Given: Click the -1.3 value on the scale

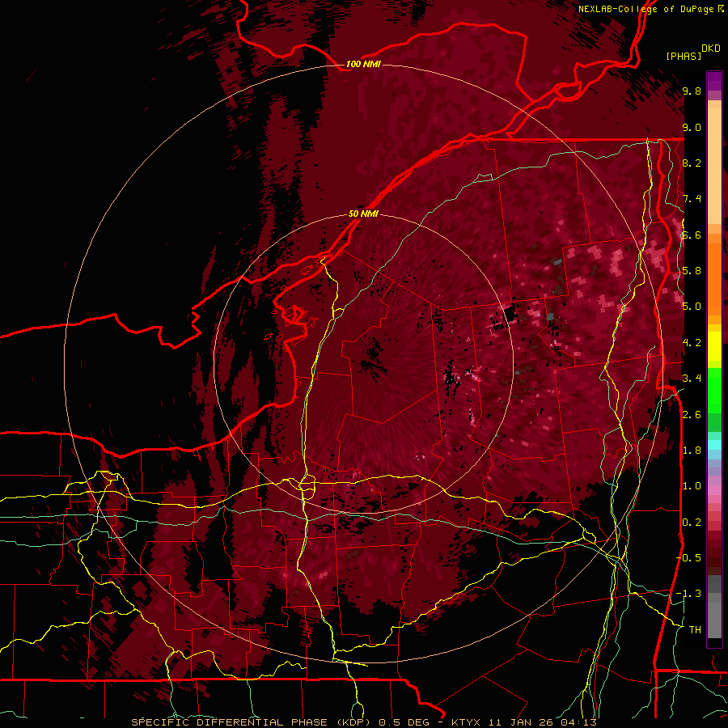Looking at the screenshot, I should (688, 594).
